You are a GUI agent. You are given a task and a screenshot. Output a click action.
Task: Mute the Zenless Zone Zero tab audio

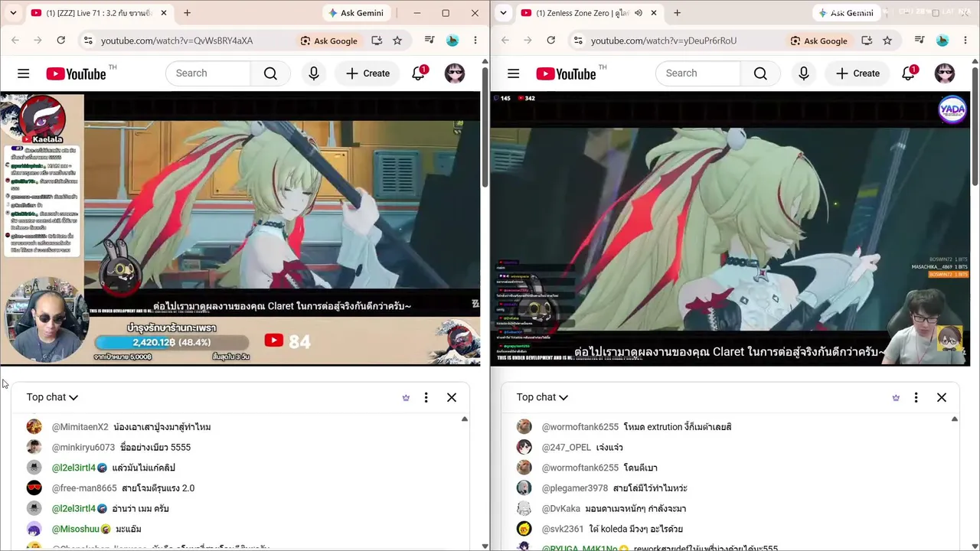[x=638, y=13]
